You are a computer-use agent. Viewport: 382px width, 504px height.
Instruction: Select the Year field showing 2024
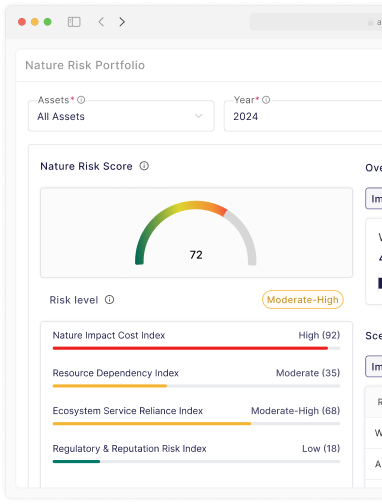point(303,116)
